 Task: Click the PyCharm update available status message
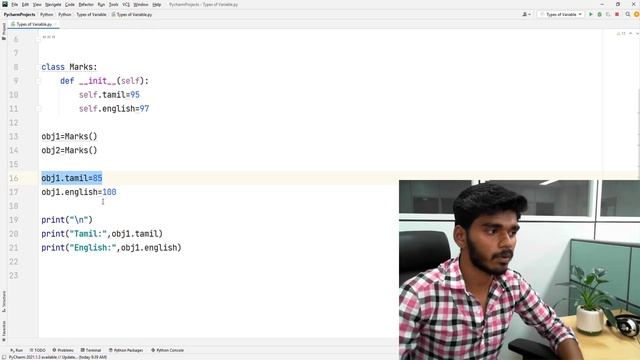58,357
